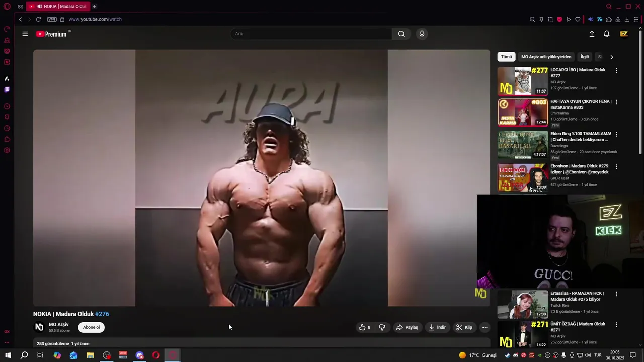
Task: Open the 7TV extension icon
Action: (x=600, y=19)
